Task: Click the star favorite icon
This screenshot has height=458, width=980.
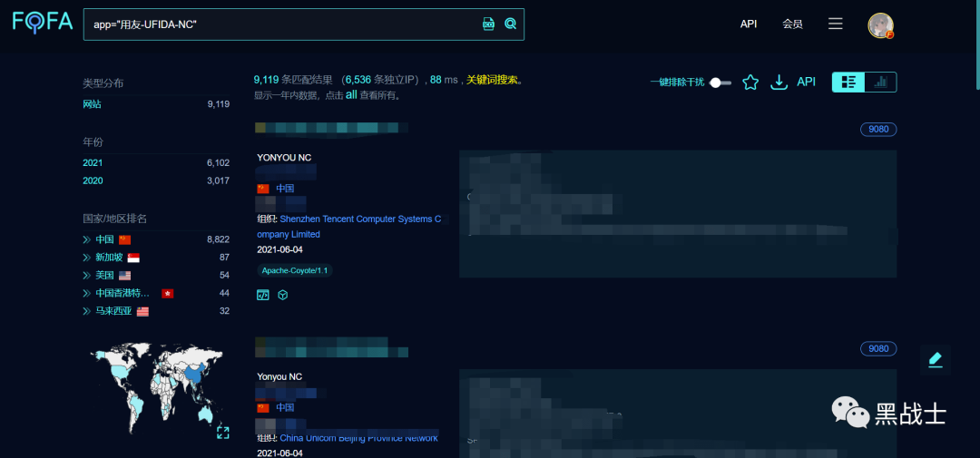Action: [x=750, y=83]
